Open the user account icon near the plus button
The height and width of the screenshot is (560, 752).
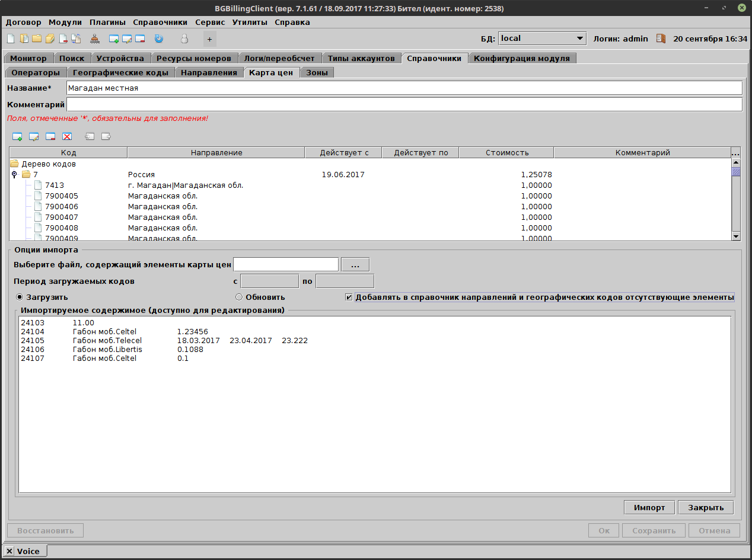click(184, 39)
